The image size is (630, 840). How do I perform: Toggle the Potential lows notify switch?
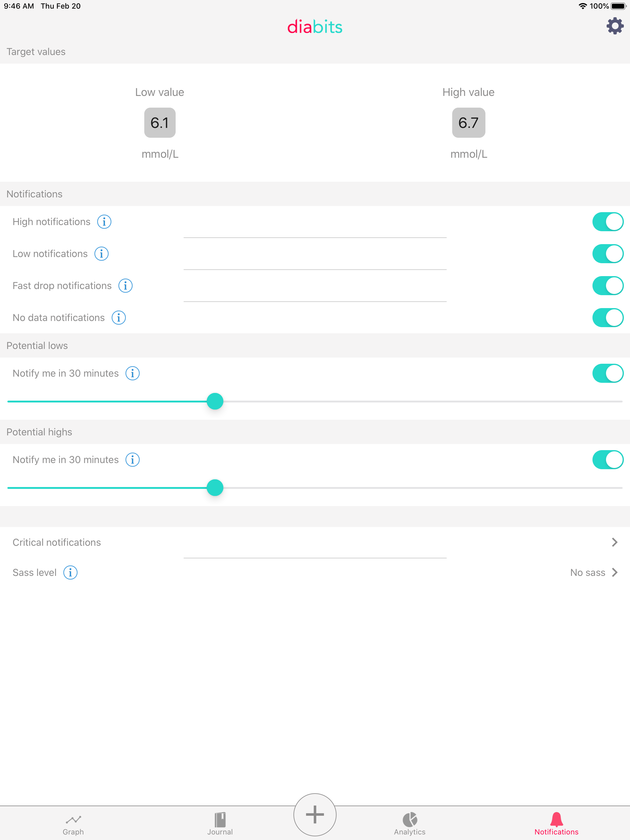pos(607,373)
